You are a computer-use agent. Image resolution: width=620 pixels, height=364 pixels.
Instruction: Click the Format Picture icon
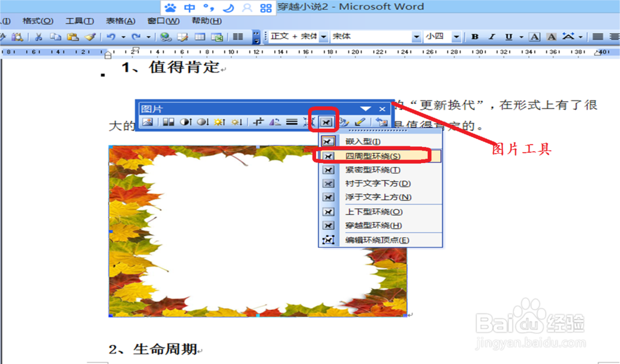[345, 122]
